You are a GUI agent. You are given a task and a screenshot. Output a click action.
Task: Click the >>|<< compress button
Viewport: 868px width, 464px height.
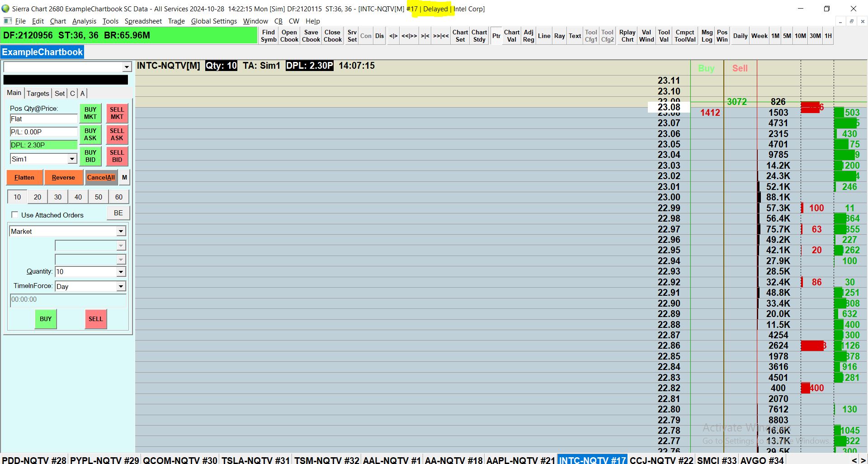coord(441,36)
